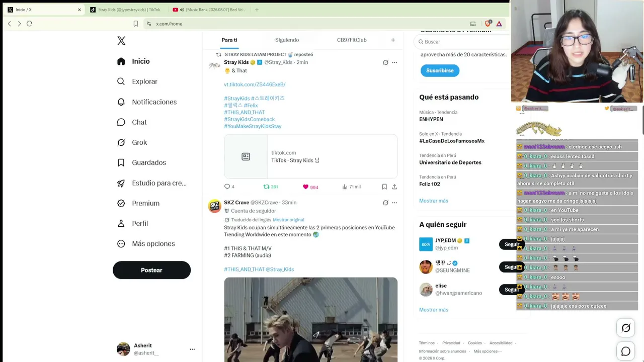This screenshot has width=644, height=362.
Task: Open the Brave Shields icon
Action: click(x=488, y=24)
